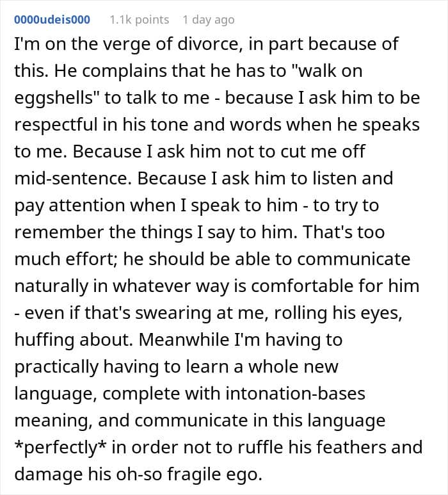
Task: Open the "1 day ago" timestamp permalink
Action: click(x=208, y=20)
